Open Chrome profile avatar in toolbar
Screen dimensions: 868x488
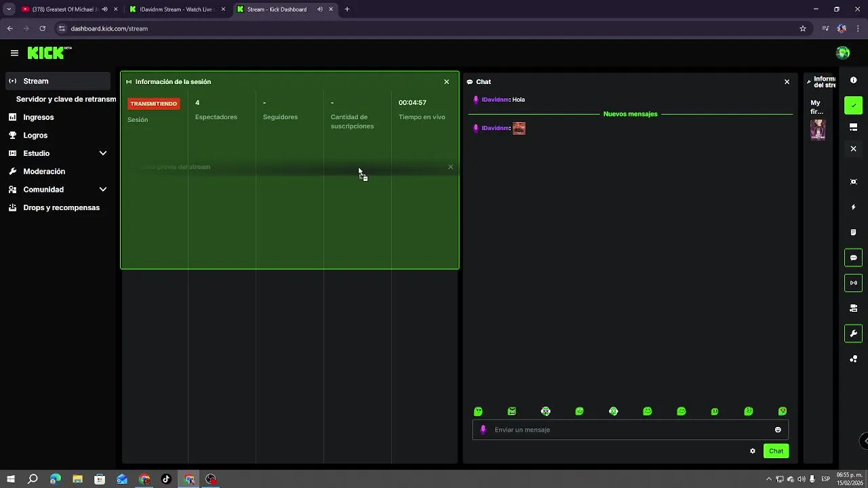tap(842, 28)
